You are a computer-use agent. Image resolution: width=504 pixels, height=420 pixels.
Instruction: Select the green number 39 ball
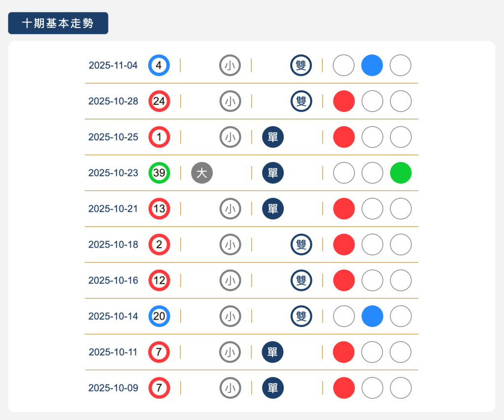tap(159, 173)
